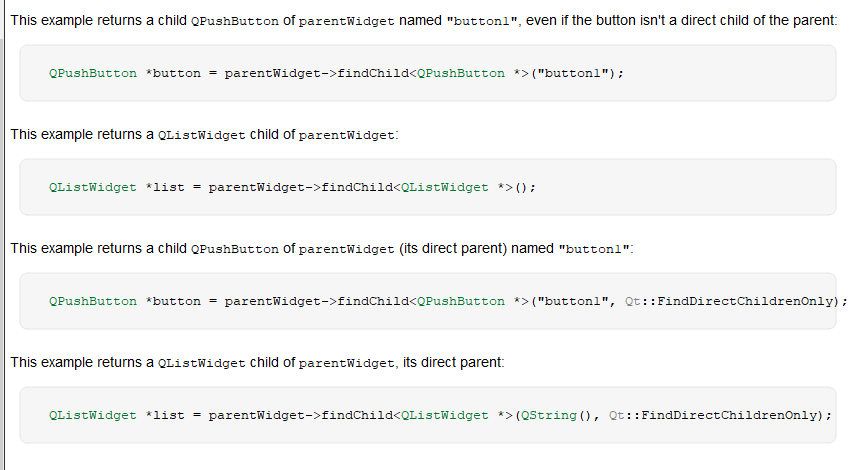Open QPushButton type link in the FindDirectChildrenOnly button1 example
Viewport: 853px width, 470px height.
coord(93,301)
